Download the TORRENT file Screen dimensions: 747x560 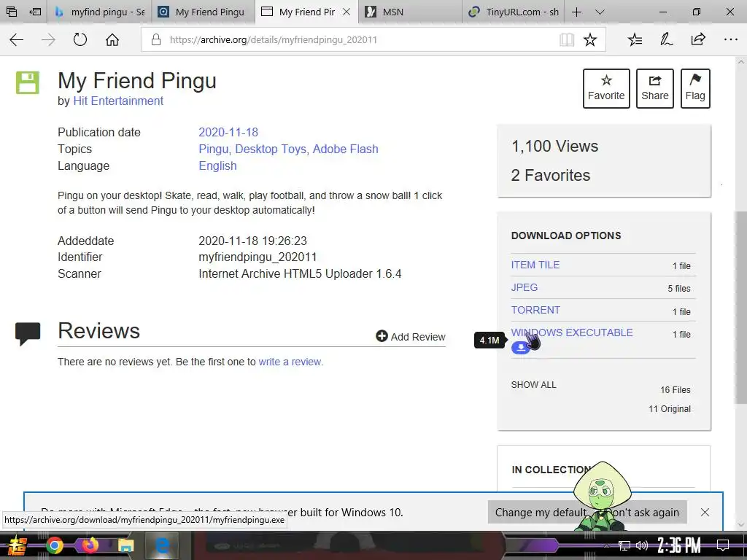tap(535, 310)
